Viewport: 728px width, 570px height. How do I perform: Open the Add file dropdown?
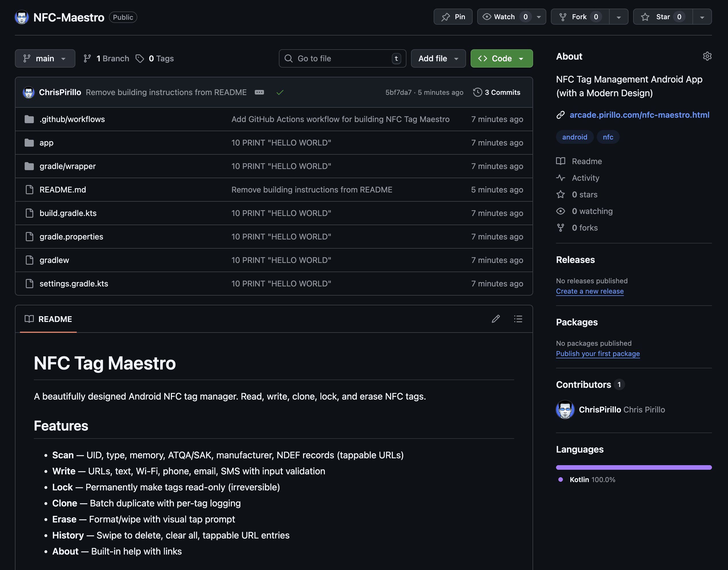click(438, 58)
